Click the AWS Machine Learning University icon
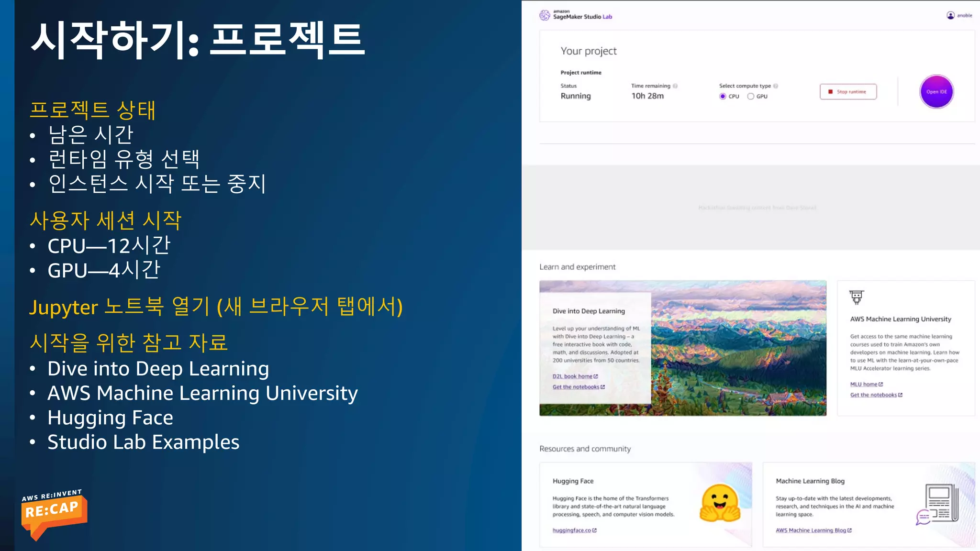 click(857, 297)
